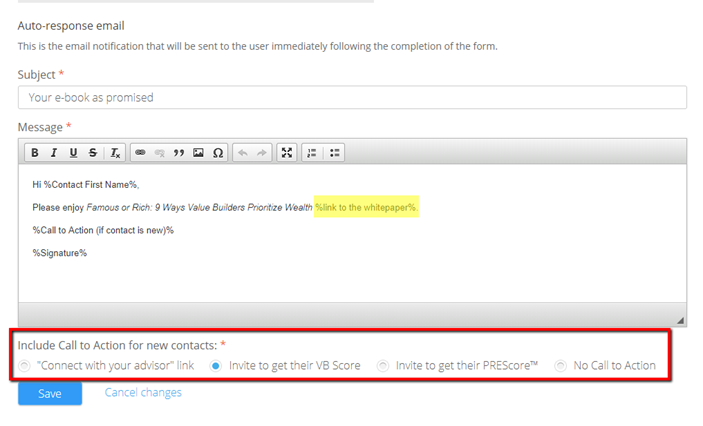Click inside the message text area
The image size is (703, 426).
(352, 233)
